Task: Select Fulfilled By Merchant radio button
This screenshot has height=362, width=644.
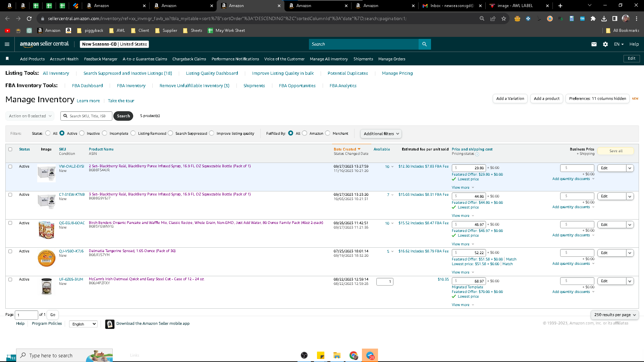Action: 328,133
